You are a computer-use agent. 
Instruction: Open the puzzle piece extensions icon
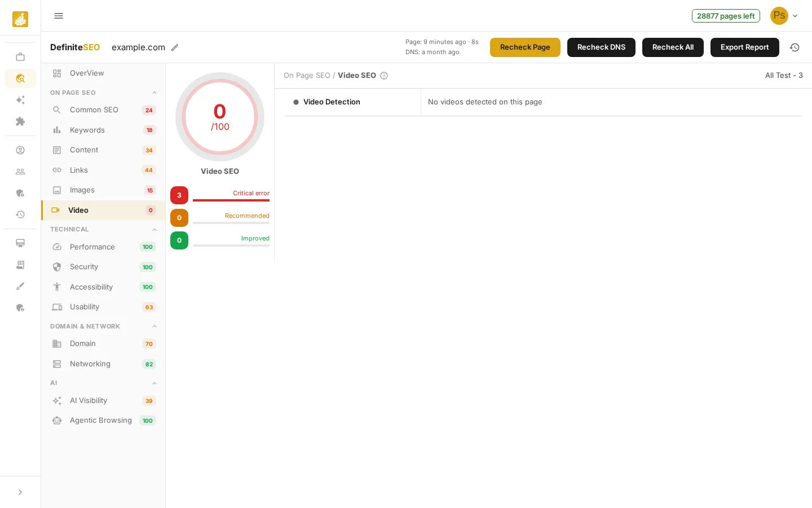tap(20, 121)
